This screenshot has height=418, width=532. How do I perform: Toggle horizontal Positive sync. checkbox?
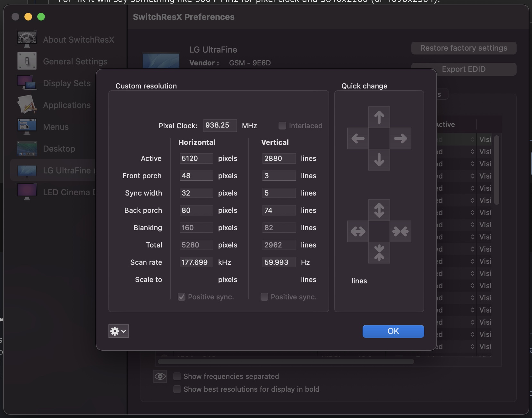[x=182, y=297]
